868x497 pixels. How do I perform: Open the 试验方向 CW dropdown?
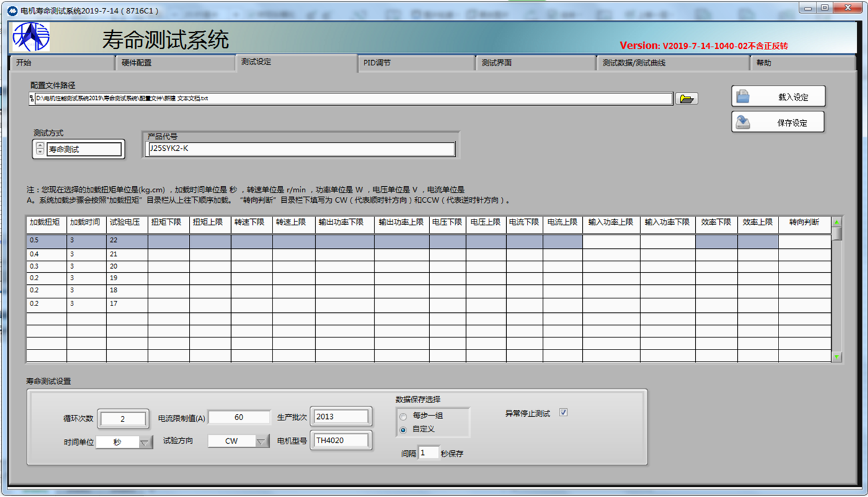pos(262,442)
